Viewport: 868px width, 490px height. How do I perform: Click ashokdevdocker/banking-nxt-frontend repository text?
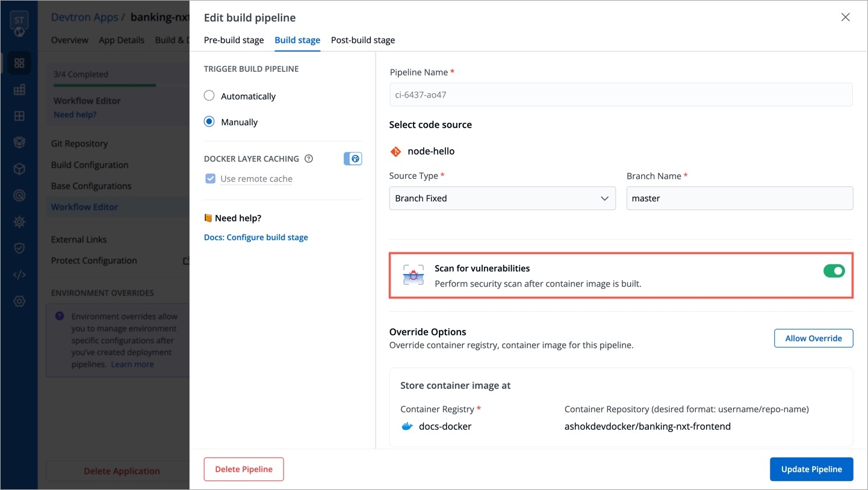tap(647, 426)
